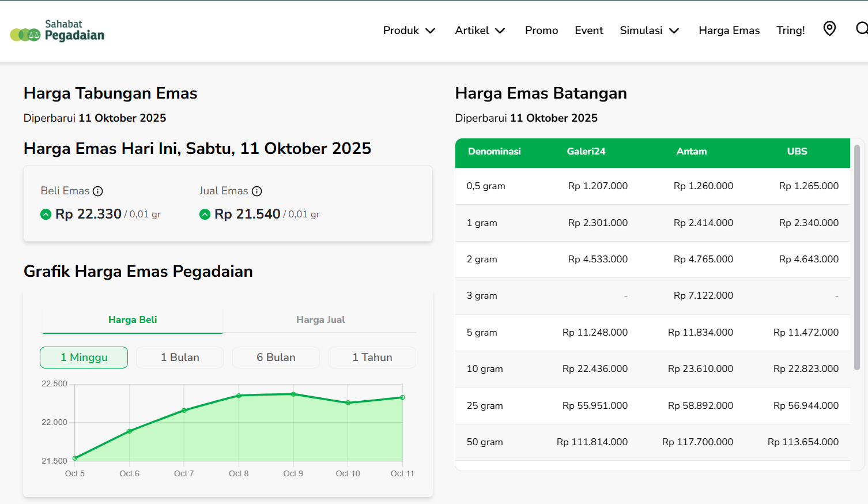Click the gold price table scrollbar
This screenshot has width=868, height=504.
pos(856,257)
